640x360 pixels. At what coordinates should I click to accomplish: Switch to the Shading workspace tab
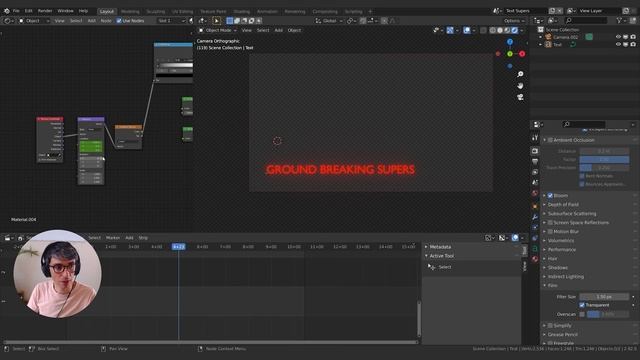click(242, 11)
